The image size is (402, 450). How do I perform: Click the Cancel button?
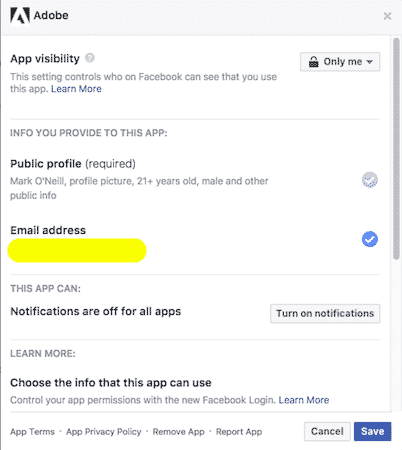[x=327, y=431]
